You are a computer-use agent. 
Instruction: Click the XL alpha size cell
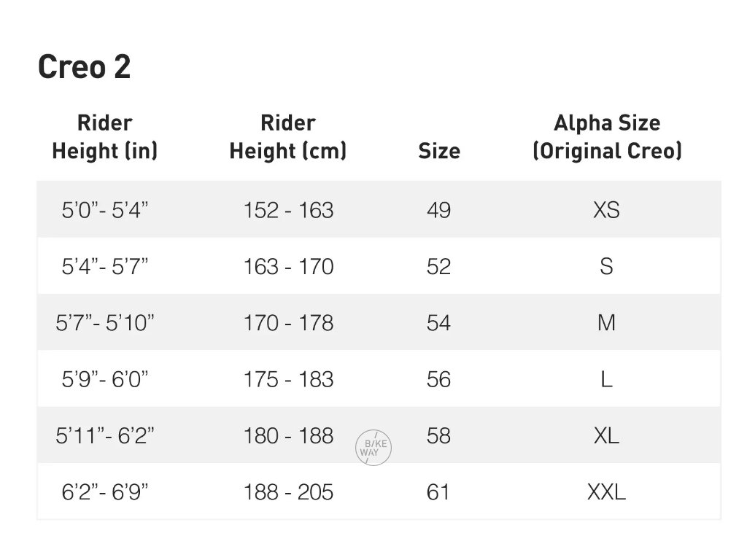coord(607,435)
